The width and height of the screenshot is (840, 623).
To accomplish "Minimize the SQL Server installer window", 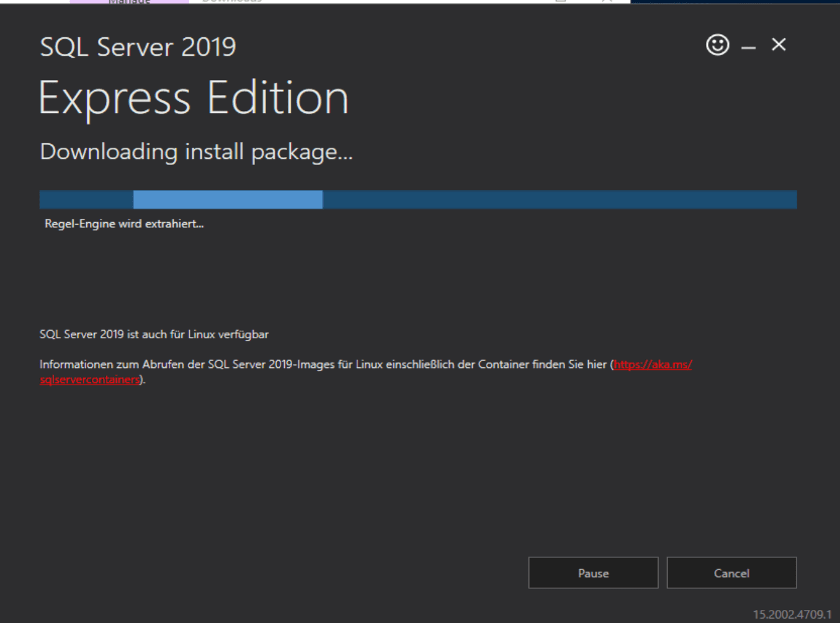I will coord(749,47).
